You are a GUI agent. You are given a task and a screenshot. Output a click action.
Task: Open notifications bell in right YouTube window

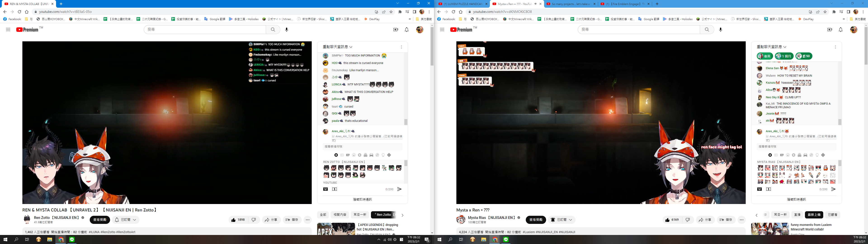click(841, 30)
